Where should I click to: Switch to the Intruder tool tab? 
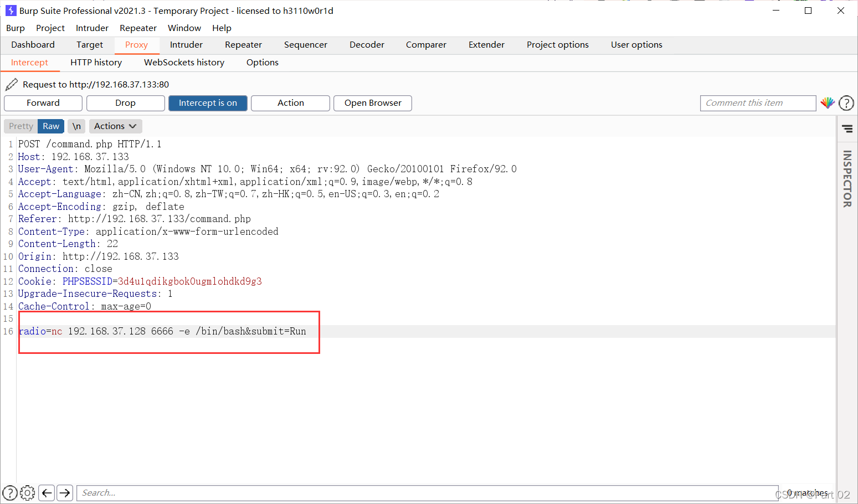click(x=186, y=45)
